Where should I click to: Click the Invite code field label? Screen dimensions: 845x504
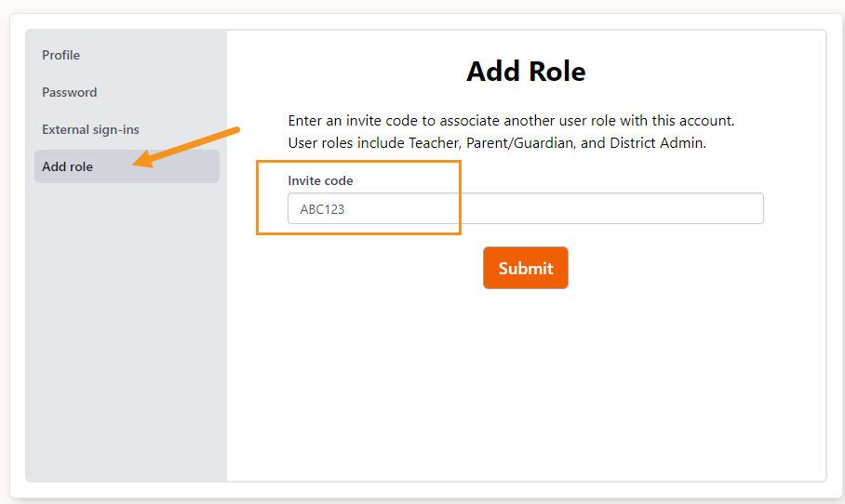(320, 180)
